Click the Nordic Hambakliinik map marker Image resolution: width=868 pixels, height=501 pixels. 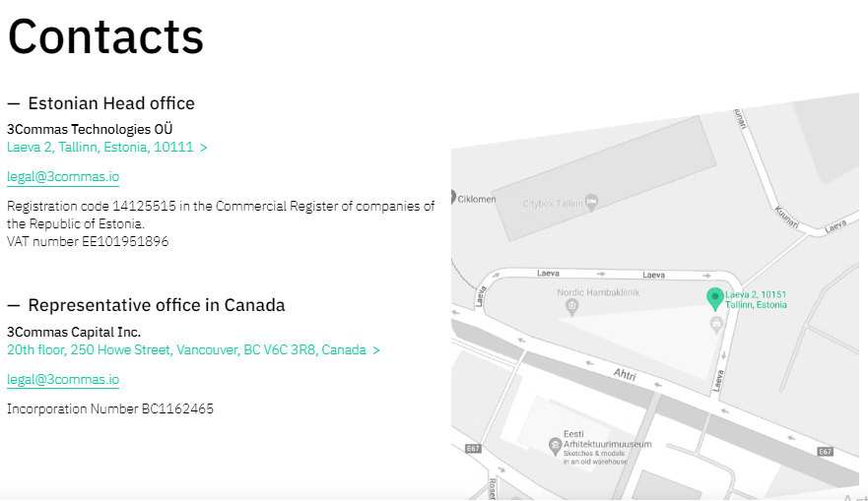coord(571,306)
